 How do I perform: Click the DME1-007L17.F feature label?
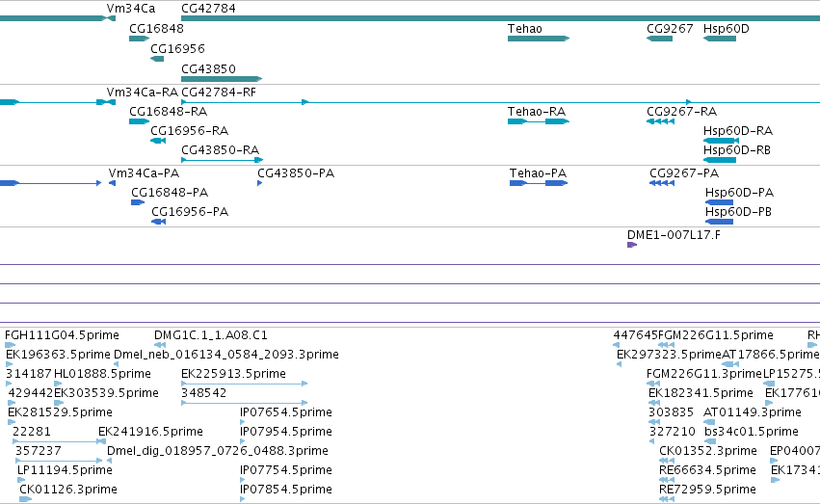tap(674, 235)
